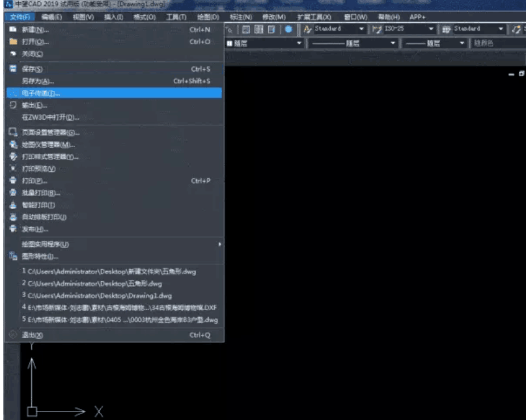Choose 退出(X) to quit the program

[x=115, y=335]
